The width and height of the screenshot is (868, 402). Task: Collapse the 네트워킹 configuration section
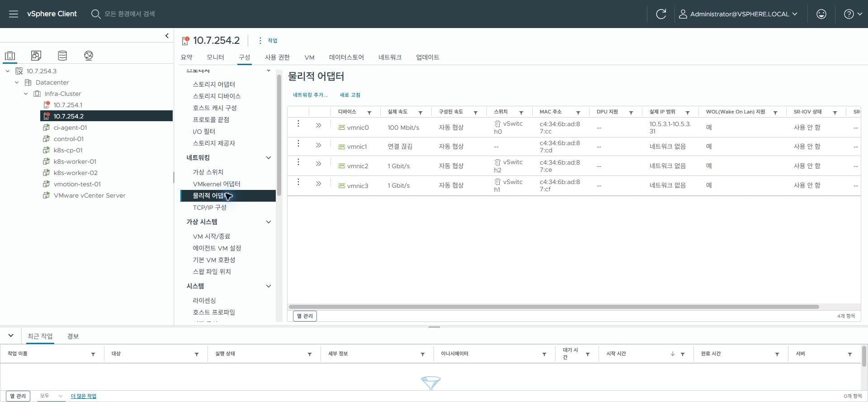pos(269,158)
